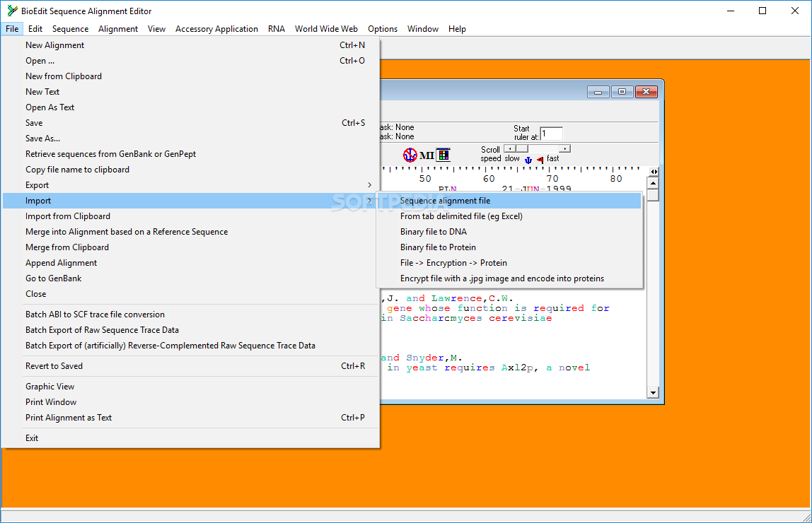Expand the Export submenu arrow

click(x=369, y=185)
